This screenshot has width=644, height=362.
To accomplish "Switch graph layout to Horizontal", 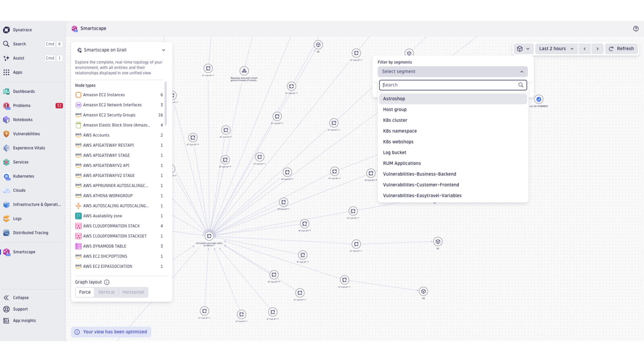I will 133,292.
